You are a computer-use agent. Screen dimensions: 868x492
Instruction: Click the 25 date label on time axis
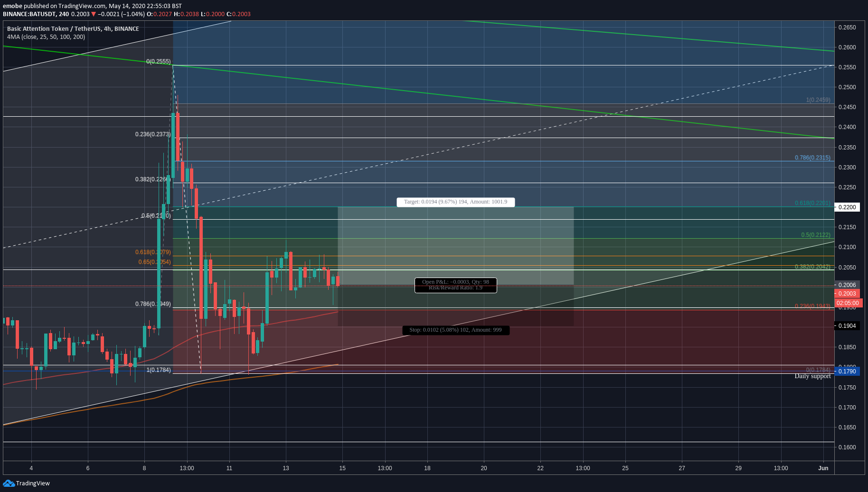[x=625, y=468]
